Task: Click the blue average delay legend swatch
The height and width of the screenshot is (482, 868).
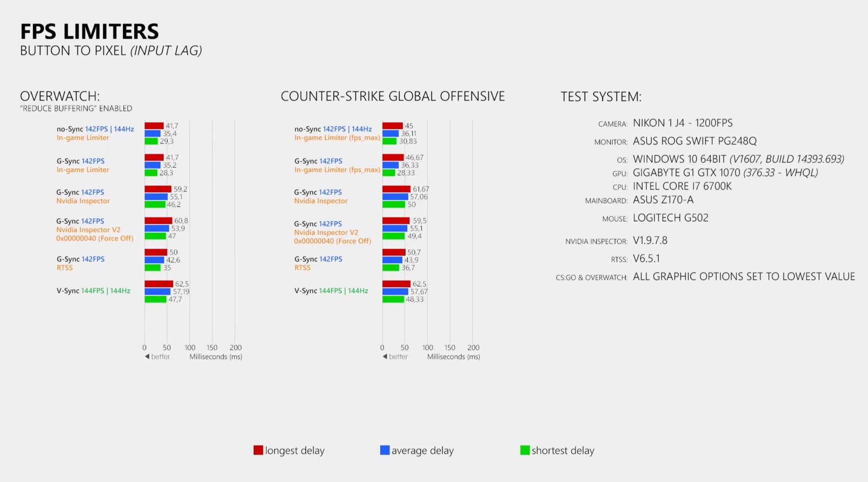Action: tap(385, 450)
